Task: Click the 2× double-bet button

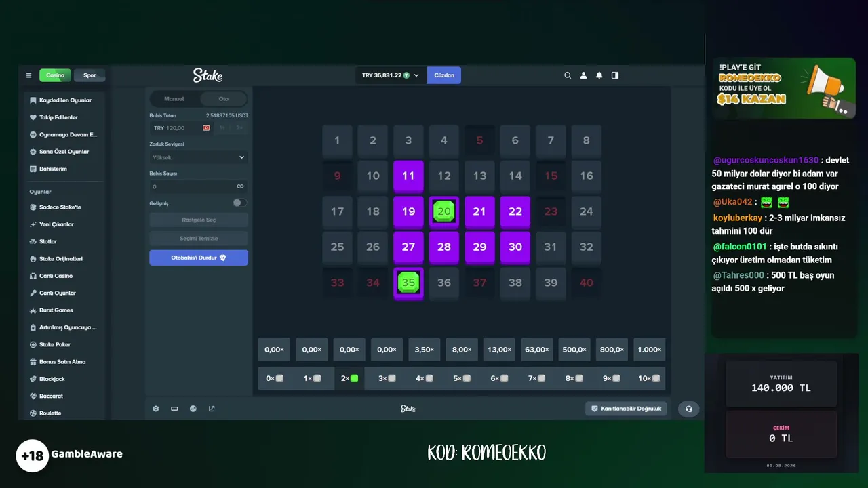Action: [239, 128]
